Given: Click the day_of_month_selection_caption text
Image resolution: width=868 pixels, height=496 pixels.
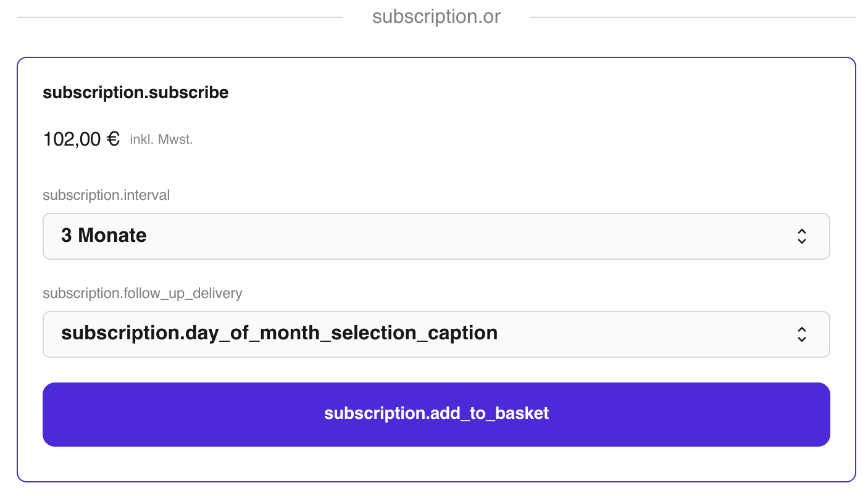Looking at the screenshot, I should [x=279, y=333].
